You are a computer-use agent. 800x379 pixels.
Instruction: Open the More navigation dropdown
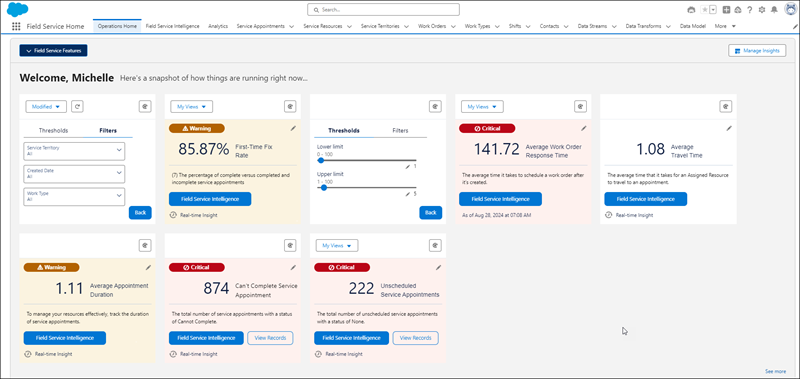pos(725,26)
